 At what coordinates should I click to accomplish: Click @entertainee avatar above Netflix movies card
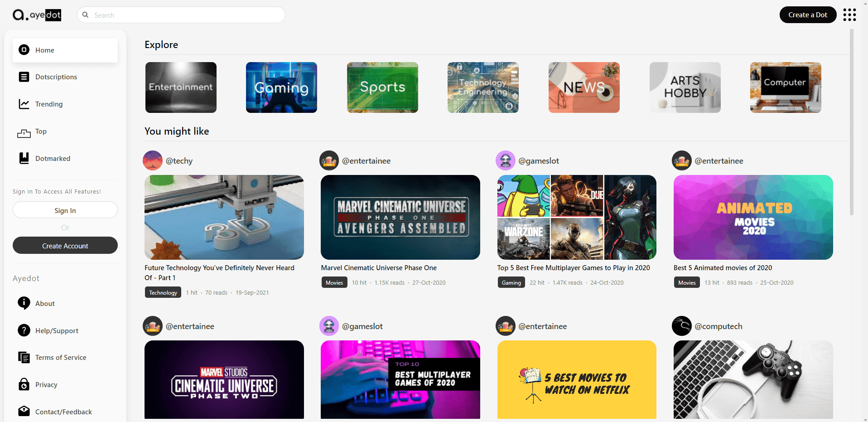[x=506, y=326]
